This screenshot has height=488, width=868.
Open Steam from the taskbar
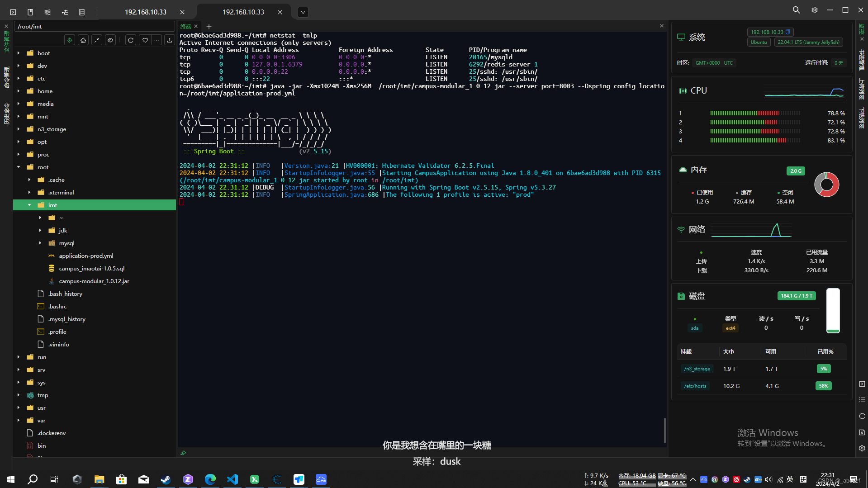coord(166,479)
